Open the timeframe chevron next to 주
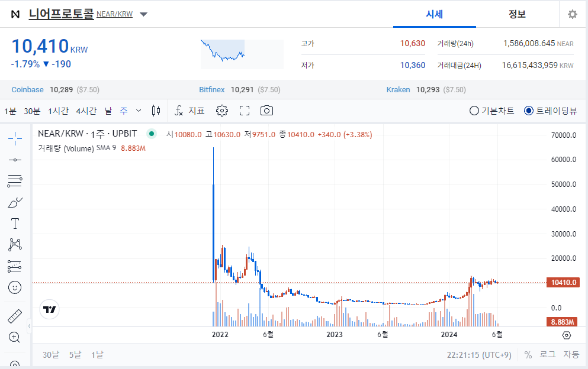This screenshot has height=369, width=588. 138,110
